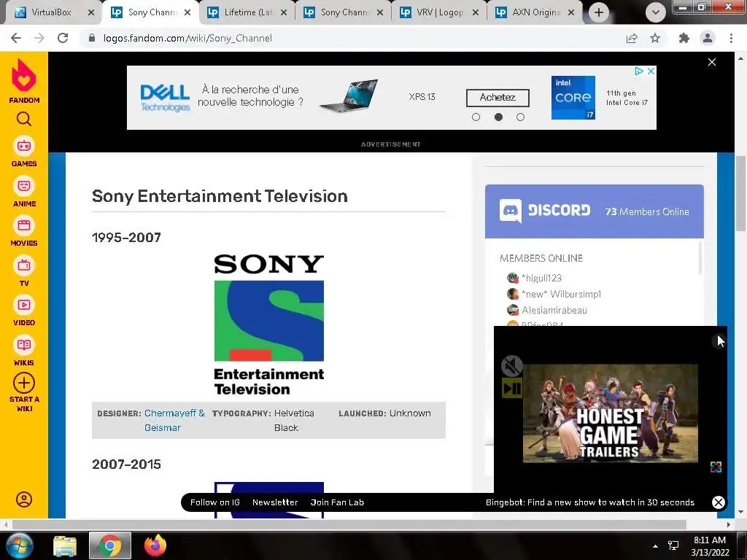Toggle play/pause on the video player
Viewport: 747px width, 560px height.
(512, 389)
